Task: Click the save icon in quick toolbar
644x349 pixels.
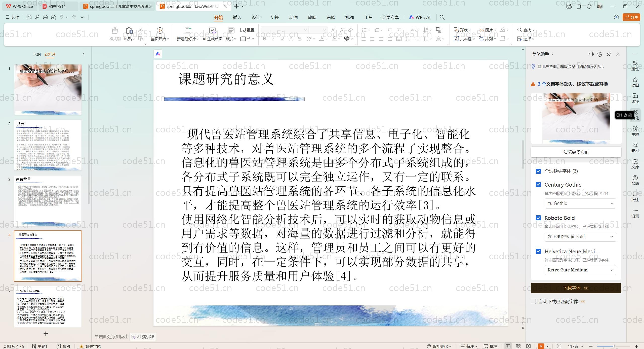Action: [x=29, y=17]
